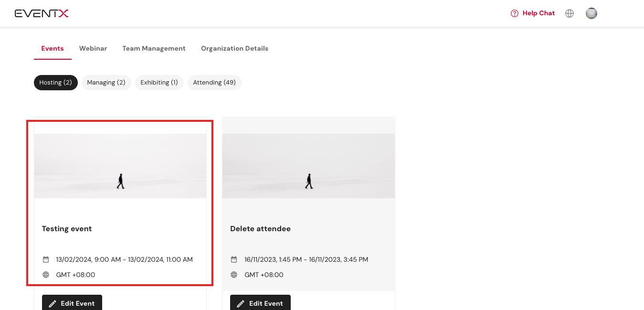Click GMT +08:00 on Delete attendee card
The width and height of the screenshot is (644, 310).
pyautogui.click(x=264, y=275)
